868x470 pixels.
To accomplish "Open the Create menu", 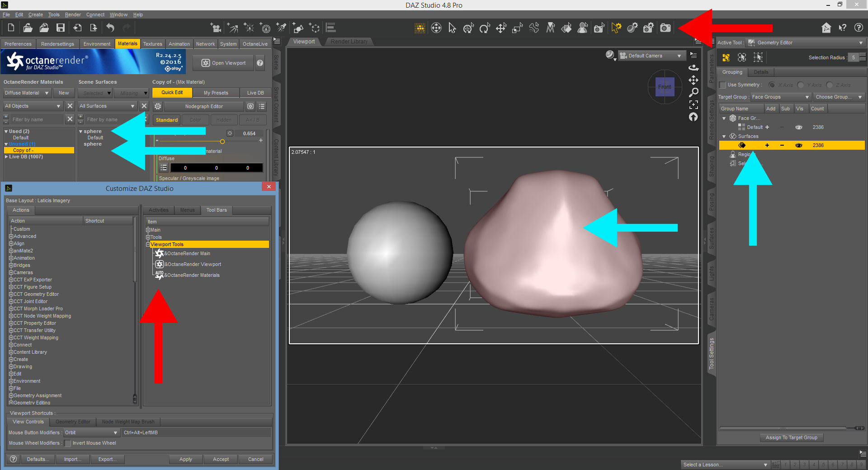I will tap(36, 14).
